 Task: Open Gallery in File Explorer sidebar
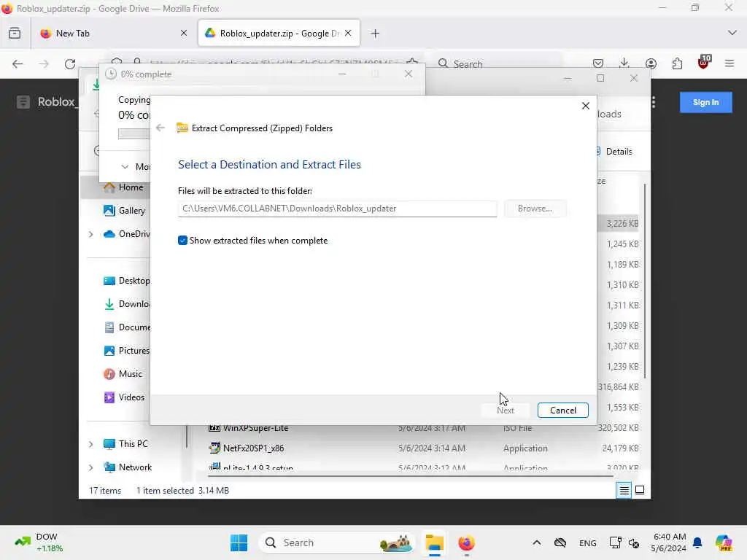pyautogui.click(x=124, y=211)
